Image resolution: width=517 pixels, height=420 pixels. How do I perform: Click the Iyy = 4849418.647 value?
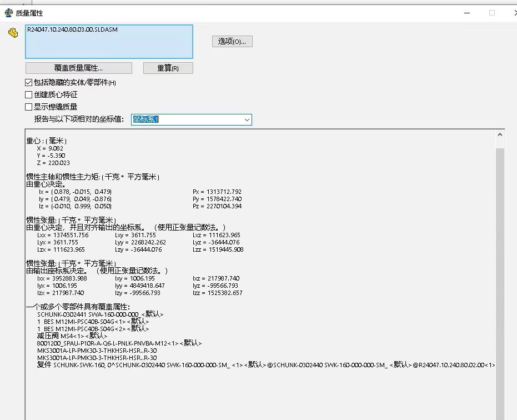[140, 286]
